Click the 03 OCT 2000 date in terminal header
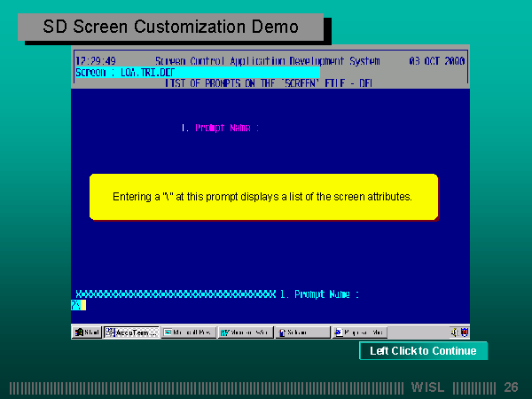The width and height of the screenshot is (532, 399). point(436,61)
